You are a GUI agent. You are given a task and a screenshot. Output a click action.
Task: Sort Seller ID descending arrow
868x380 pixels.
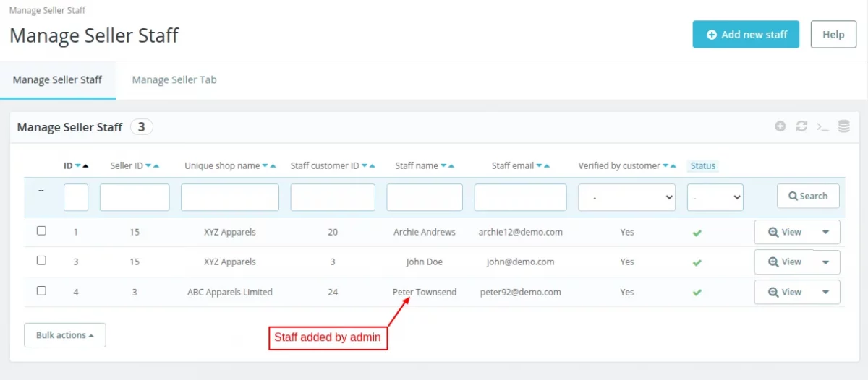pos(148,165)
